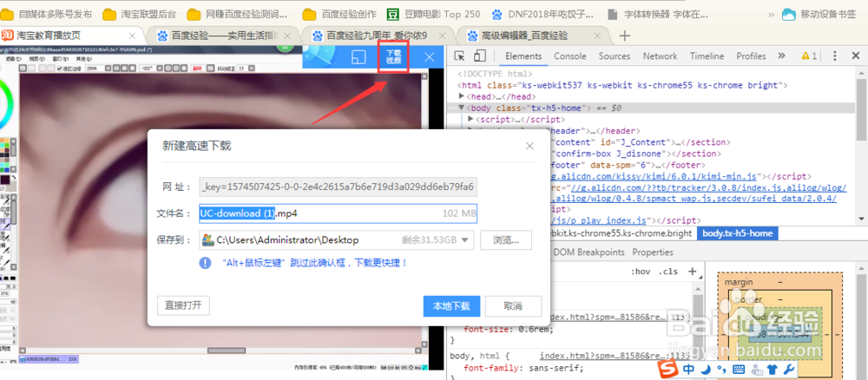
Task: Open the Profiles tab
Action: coord(751,56)
